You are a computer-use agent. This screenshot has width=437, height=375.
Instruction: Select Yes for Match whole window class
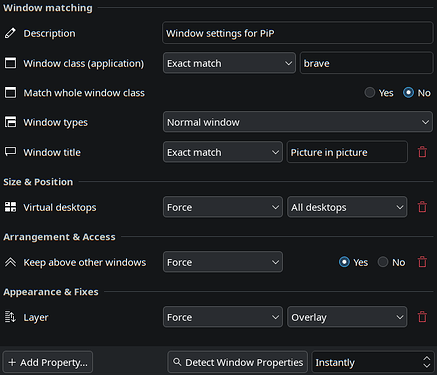(370, 93)
